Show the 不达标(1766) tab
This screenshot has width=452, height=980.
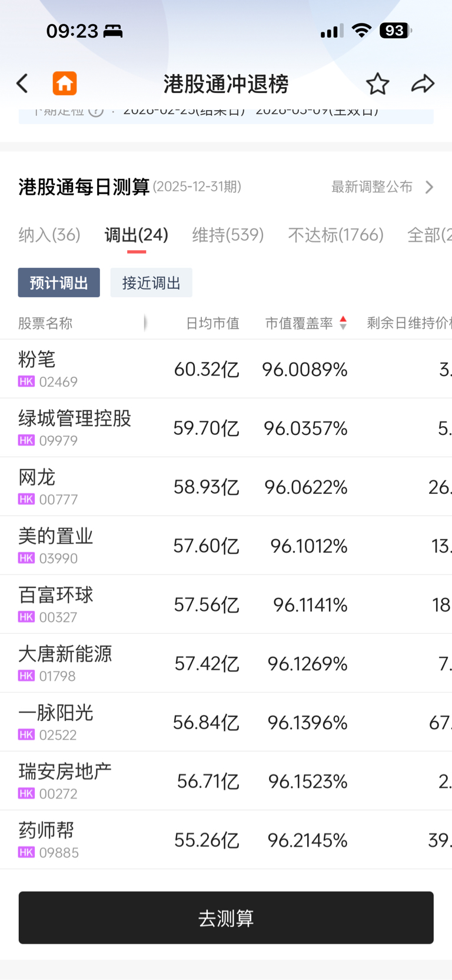(x=335, y=235)
